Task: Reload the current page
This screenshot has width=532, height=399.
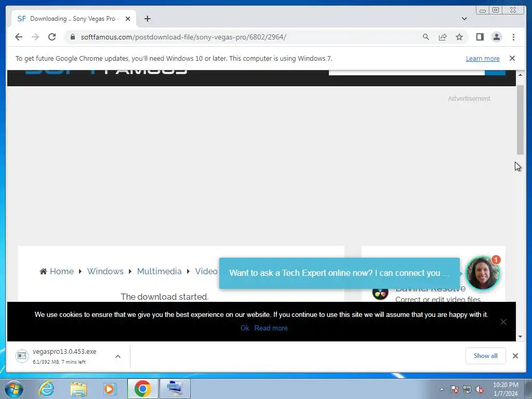Action: (52, 37)
